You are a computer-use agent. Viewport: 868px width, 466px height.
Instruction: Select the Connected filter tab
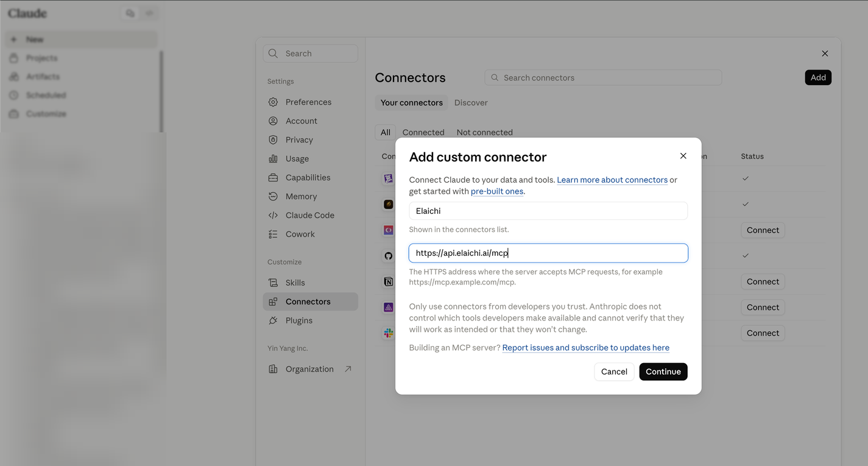click(423, 132)
